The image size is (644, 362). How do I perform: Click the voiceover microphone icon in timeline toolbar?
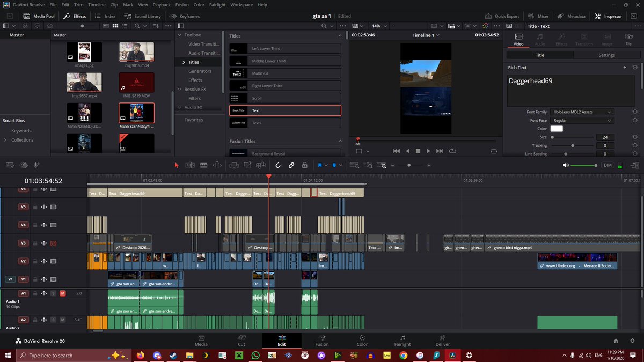coord(36,165)
